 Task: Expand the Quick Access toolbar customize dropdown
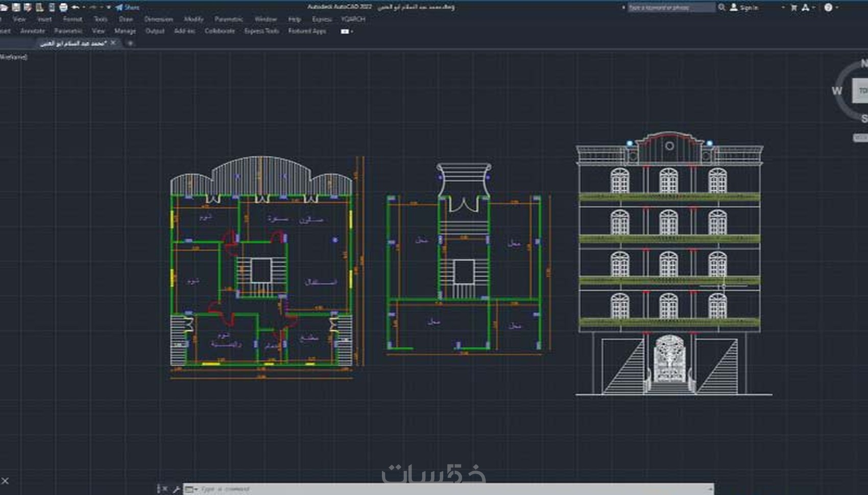108,7
